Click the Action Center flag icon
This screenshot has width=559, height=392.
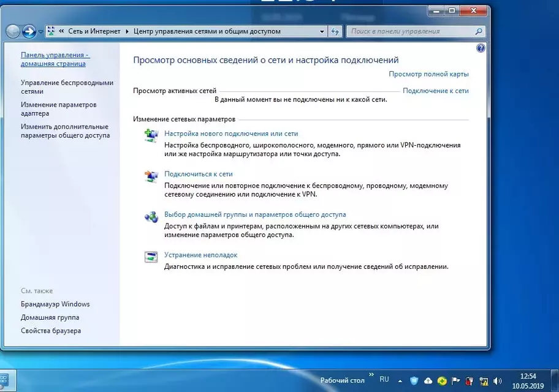tap(455, 381)
